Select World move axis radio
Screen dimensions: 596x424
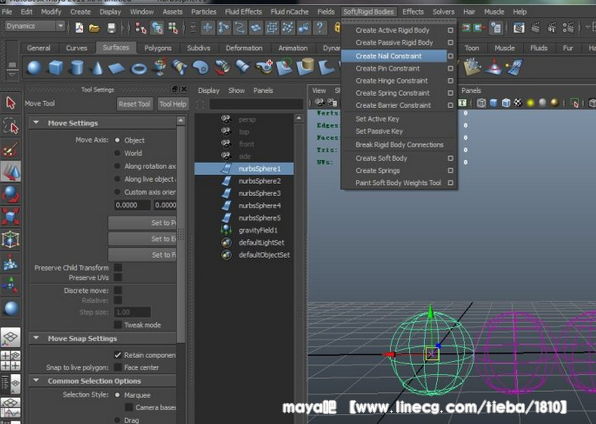(117, 153)
